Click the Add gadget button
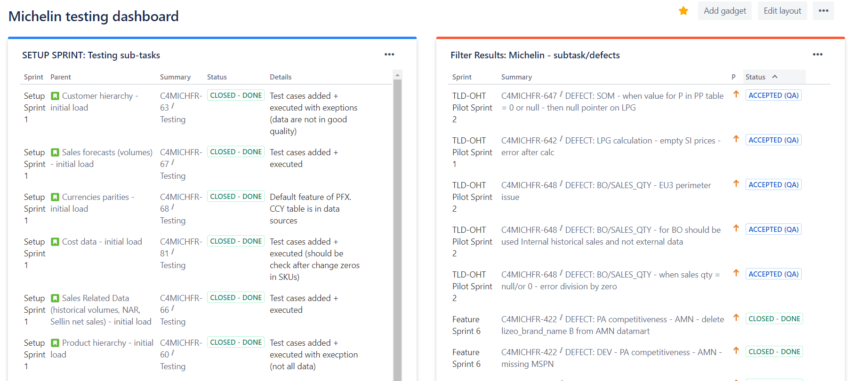 click(x=724, y=11)
